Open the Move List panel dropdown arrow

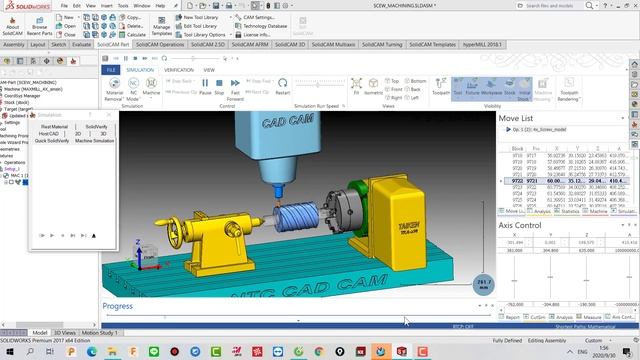click(622, 118)
